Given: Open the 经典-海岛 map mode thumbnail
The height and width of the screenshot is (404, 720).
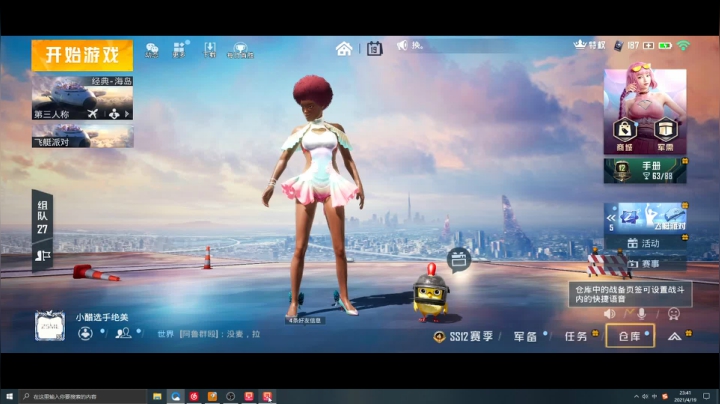Looking at the screenshot, I should (82, 97).
